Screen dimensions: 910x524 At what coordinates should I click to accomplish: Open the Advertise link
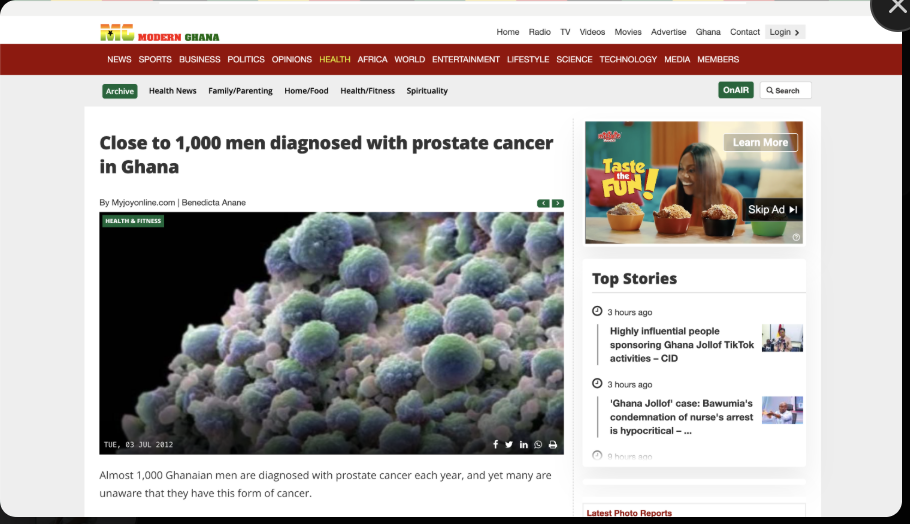[x=669, y=32]
